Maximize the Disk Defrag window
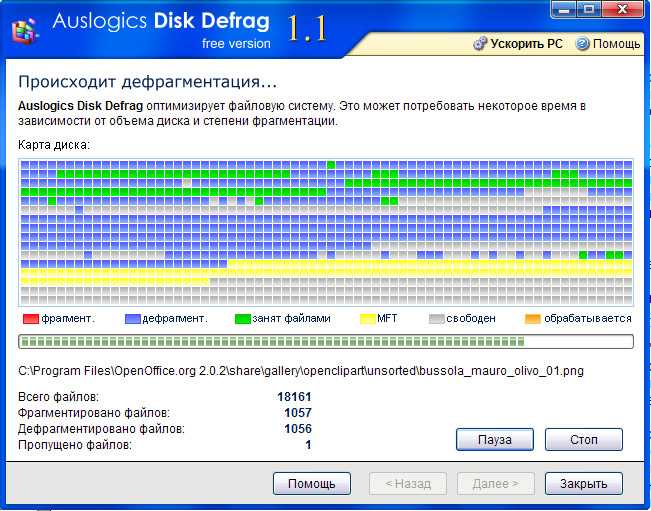651x511 pixels. pyautogui.click(x=590, y=9)
